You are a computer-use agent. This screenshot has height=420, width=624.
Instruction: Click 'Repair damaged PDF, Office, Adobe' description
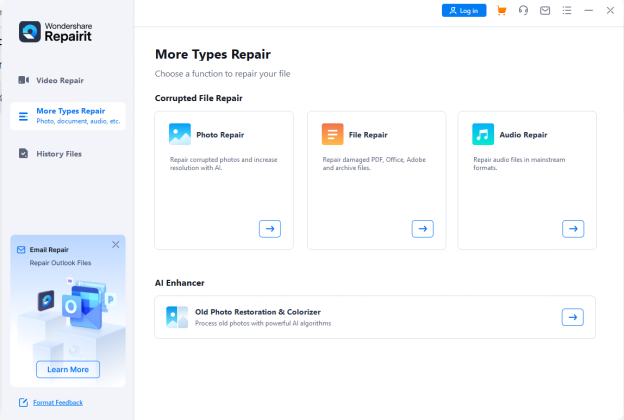click(374, 164)
